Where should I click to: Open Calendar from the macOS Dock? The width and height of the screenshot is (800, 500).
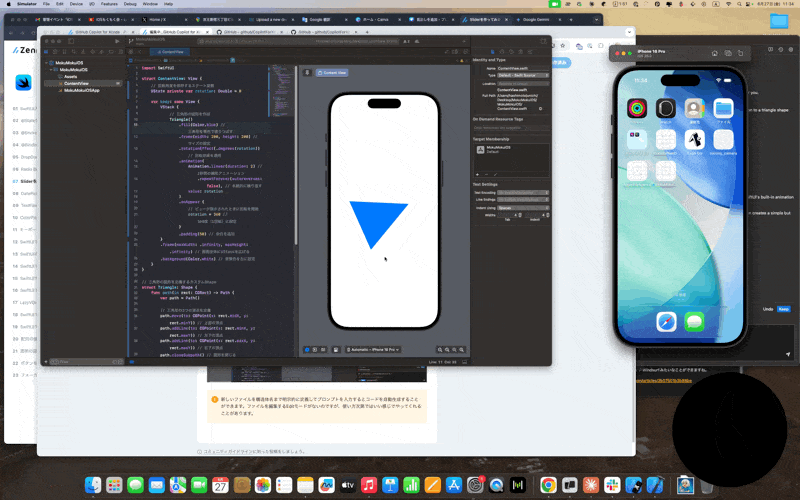coord(220,485)
